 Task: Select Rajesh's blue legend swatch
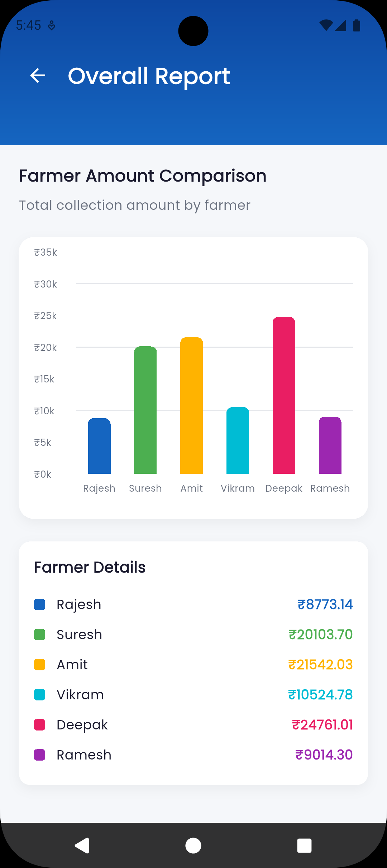39,604
